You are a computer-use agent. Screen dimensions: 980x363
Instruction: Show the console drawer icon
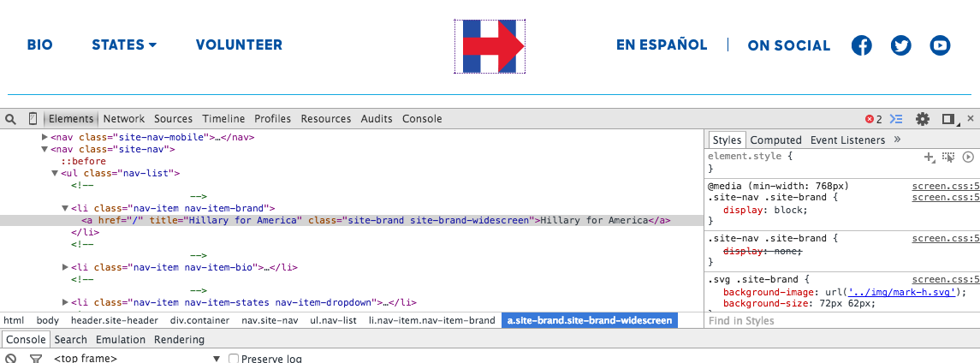pyautogui.click(x=897, y=119)
